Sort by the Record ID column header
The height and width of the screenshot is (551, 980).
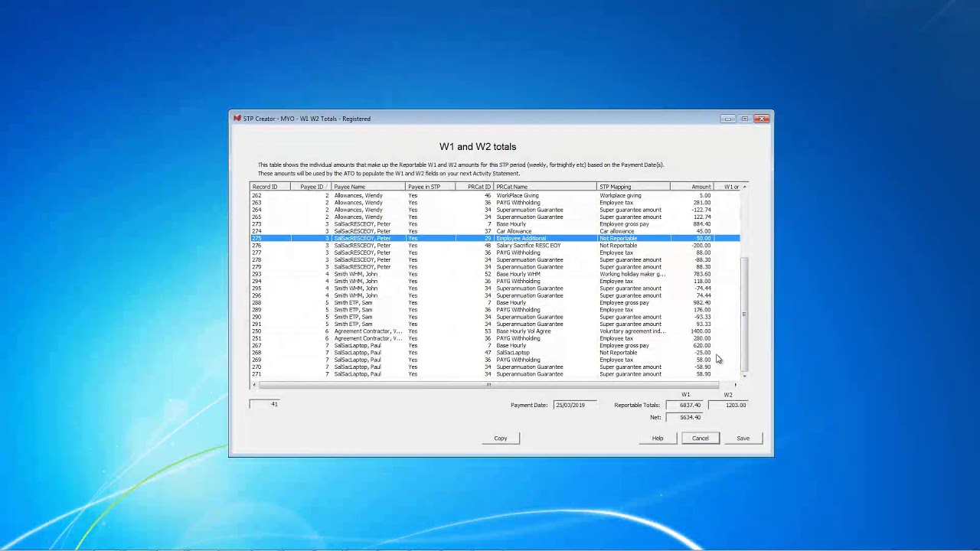point(271,187)
